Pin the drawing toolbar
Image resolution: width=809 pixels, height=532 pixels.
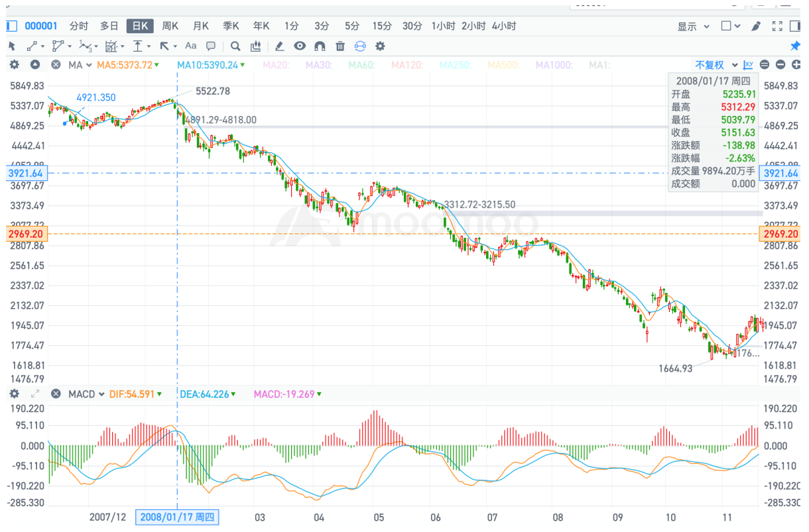[796, 46]
